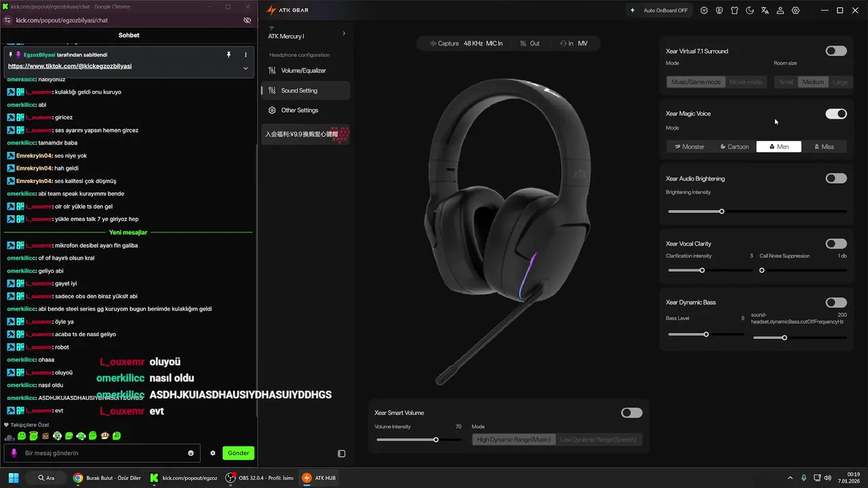868x488 pixels.
Task: Toggle Xear Virtual 7.1 Surround
Action: [x=836, y=51]
